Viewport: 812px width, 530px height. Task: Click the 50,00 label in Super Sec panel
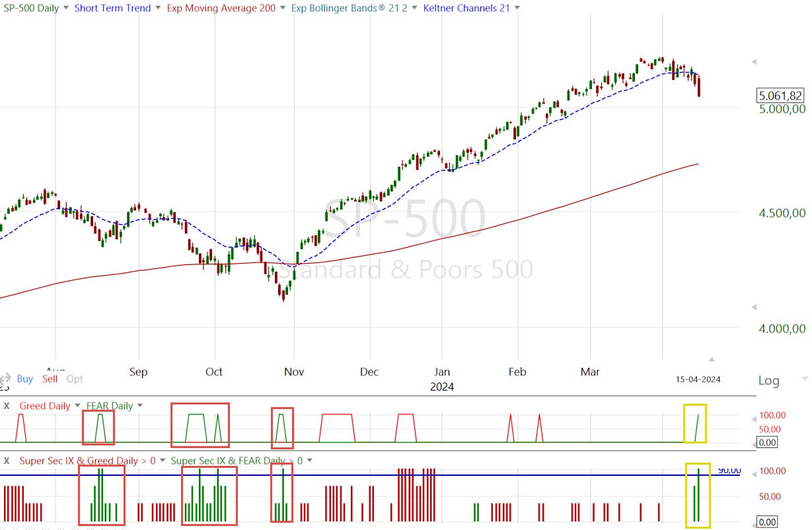[769, 496]
